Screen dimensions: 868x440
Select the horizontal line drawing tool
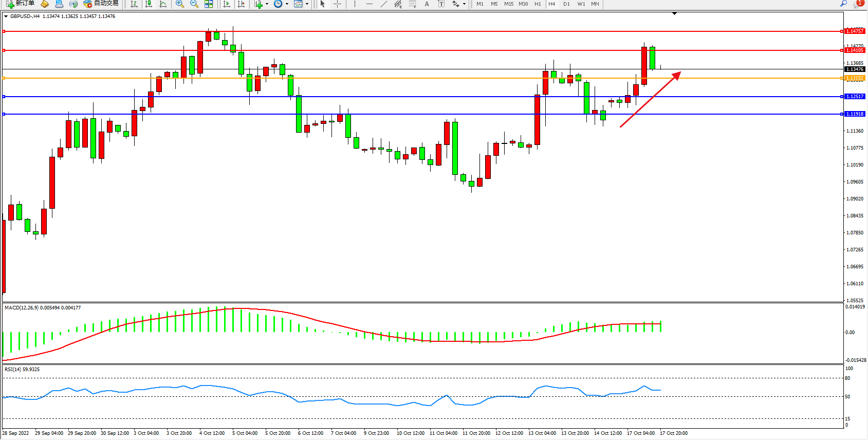coord(369,4)
